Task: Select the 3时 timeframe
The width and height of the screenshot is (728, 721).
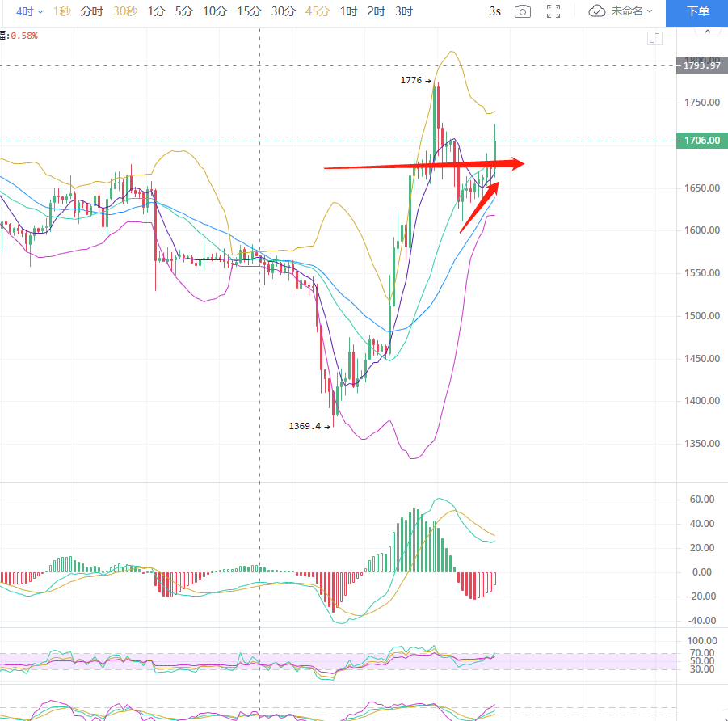Action: click(404, 11)
